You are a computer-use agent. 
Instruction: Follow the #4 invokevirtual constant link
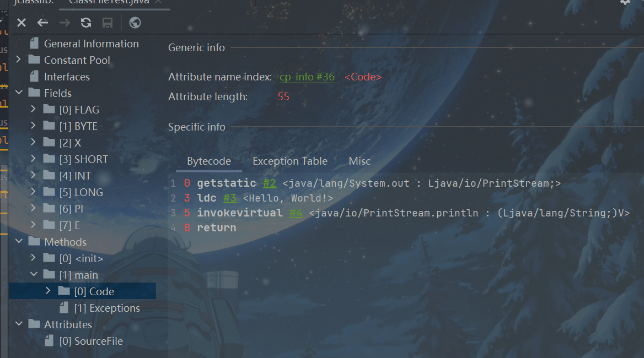point(296,213)
